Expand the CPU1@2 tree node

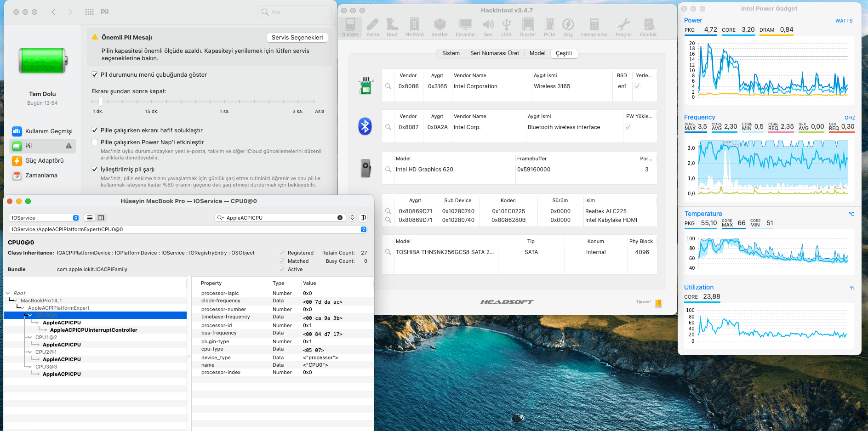30,338
